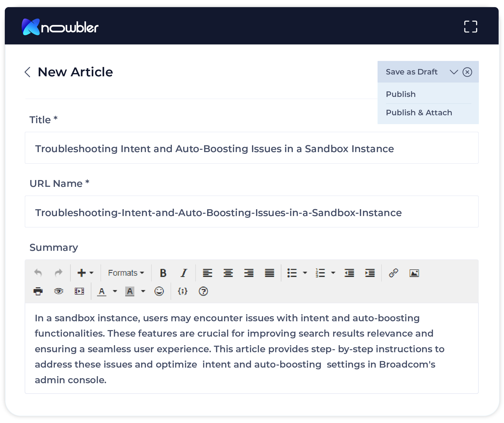This screenshot has width=504, height=423.
Task: Open the Formats dropdown
Action: (126, 273)
